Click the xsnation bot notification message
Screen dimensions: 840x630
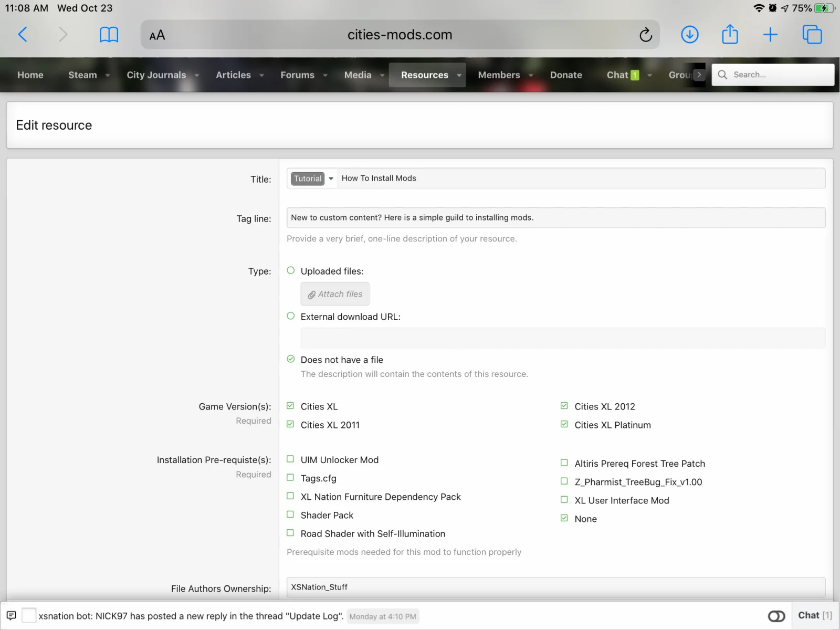click(191, 616)
